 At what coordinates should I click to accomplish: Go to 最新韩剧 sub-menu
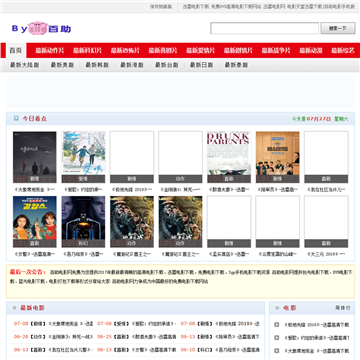click(97, 65)
